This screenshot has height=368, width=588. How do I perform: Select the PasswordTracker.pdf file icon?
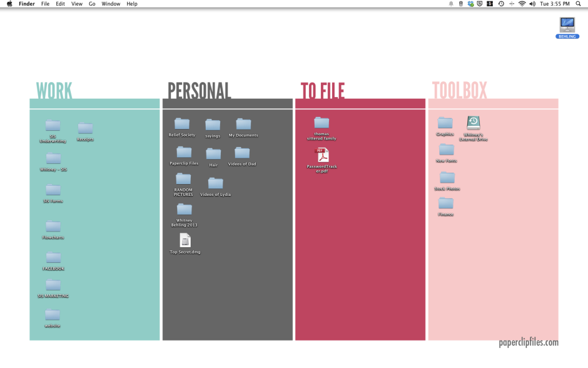[x=322, y=155]
